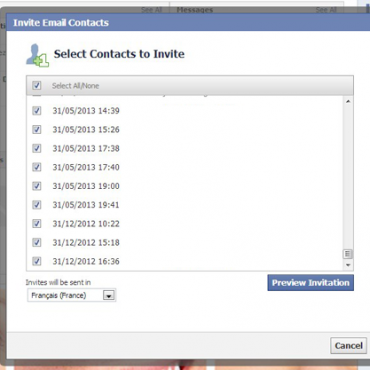Click the add-contact person icon
The image size is (370, 370).
(x=37, y=55)
